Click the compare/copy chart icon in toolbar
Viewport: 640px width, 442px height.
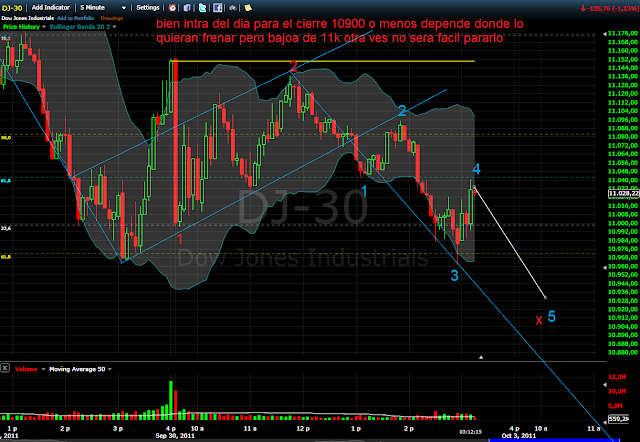187,7
